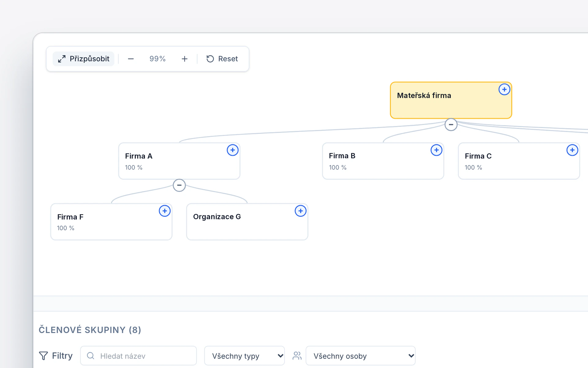
Task: Click the plus icon on Firma B
Action: pos(436,150)
